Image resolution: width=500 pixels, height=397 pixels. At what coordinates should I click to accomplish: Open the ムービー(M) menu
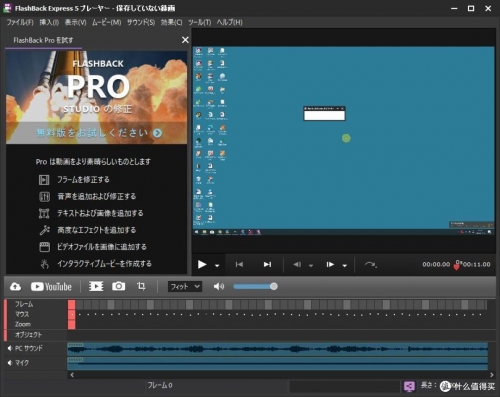click(x=107, y=22)
